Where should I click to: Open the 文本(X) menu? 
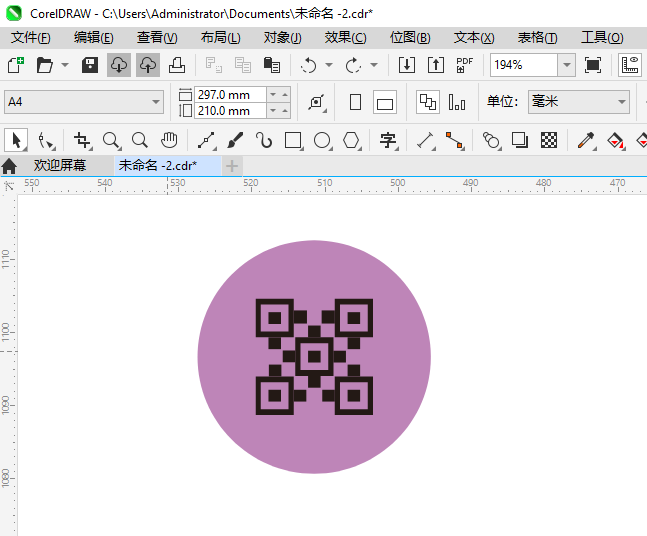(474, 38)
